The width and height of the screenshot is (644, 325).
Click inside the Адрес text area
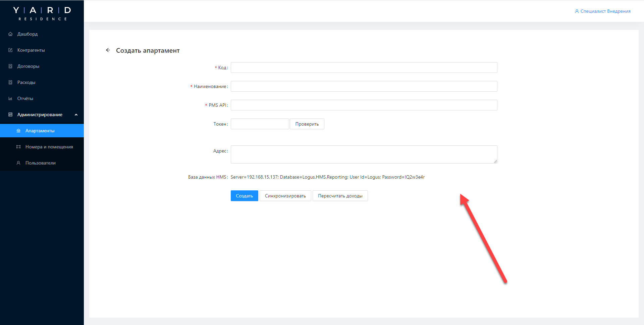click(364, 154)
